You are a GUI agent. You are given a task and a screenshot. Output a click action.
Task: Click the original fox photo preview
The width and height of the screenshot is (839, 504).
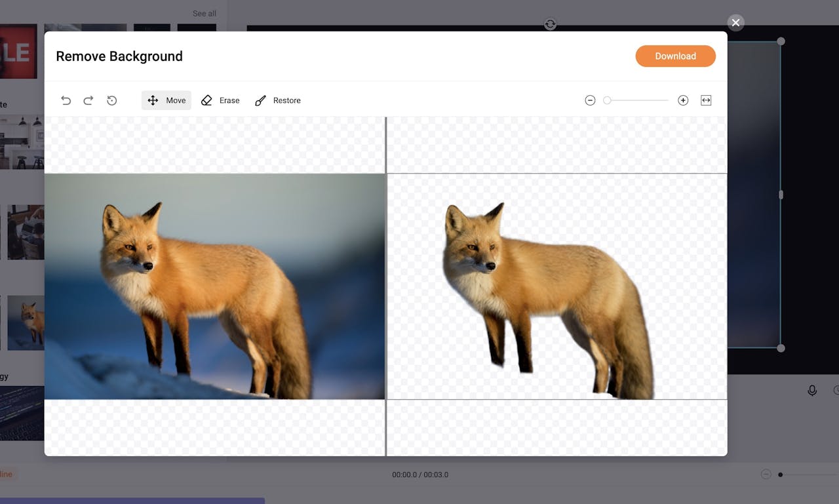tap(214, 286)
